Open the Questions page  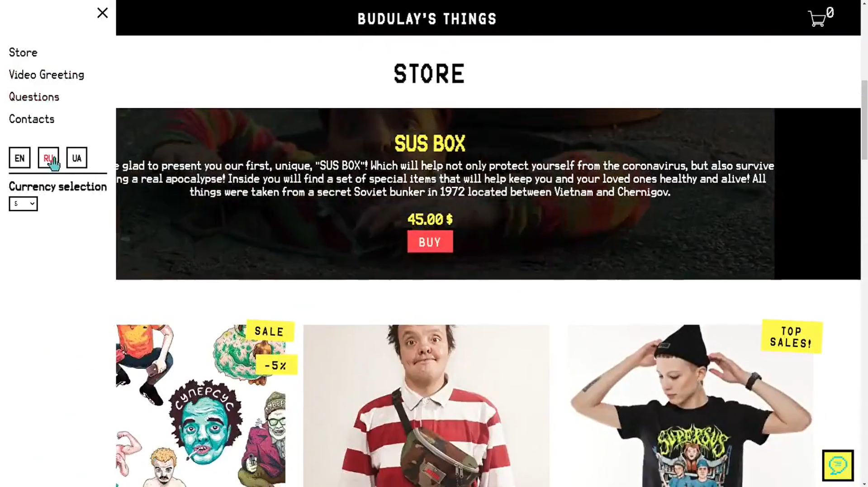[x=34, y=97]
